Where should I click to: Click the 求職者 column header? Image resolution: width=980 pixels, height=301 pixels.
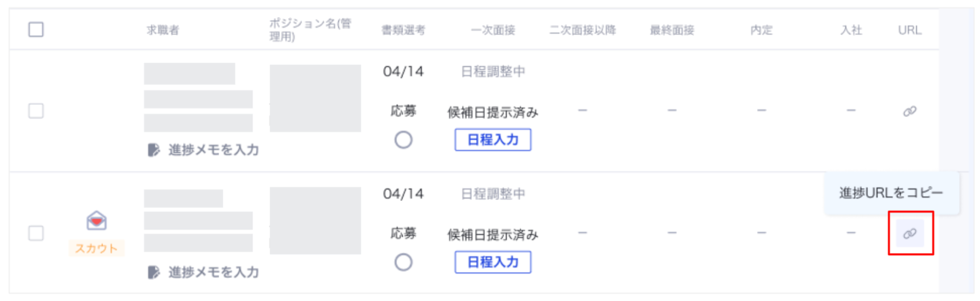coord(163,30)
